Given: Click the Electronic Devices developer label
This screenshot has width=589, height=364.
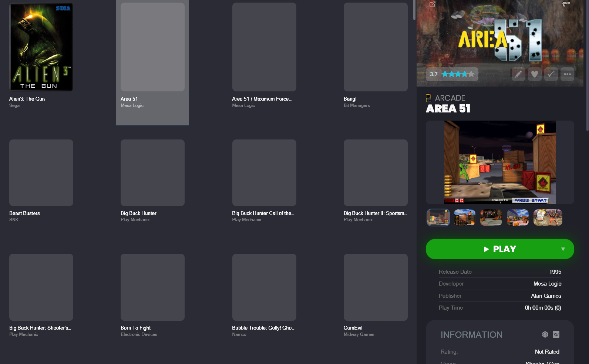Looking at the screenshot, I should 139,334.
